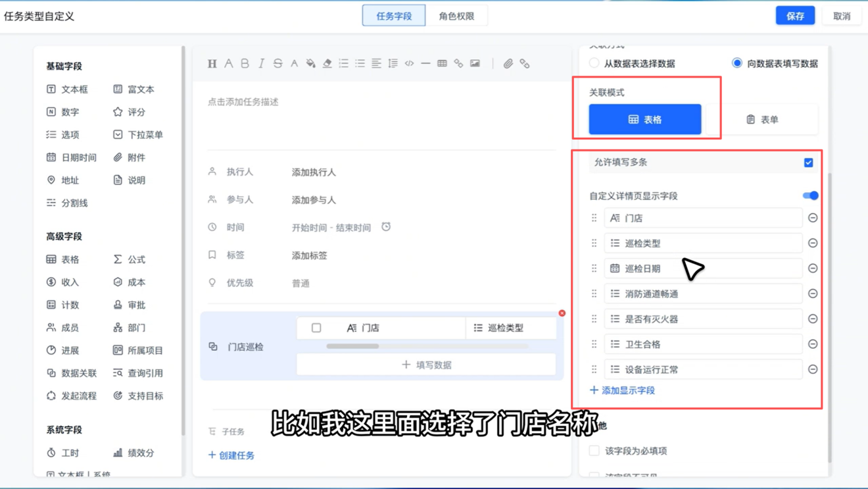Screen dimensions: 868x489
Task: Switch to 角色权限 tab
Action: tap(456, 16)
